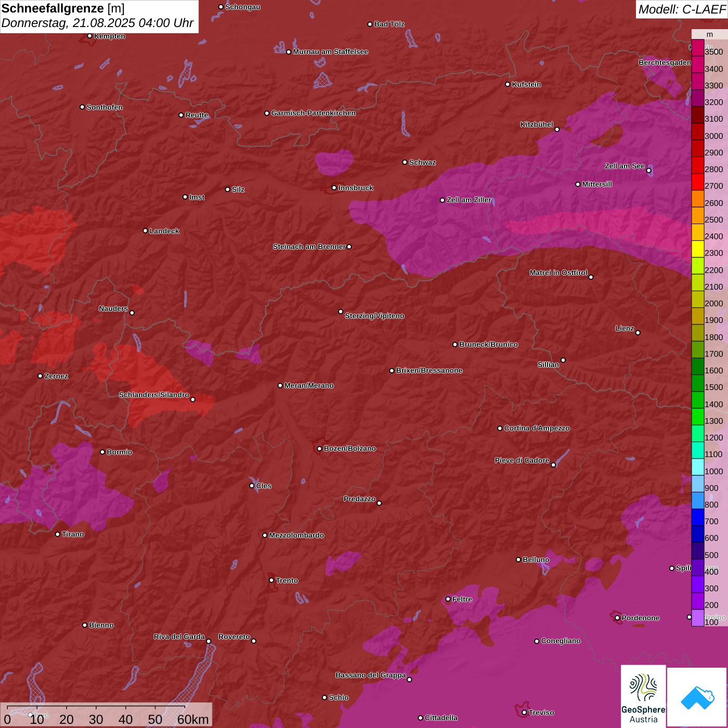728x728 pixels.
Task: Click the Silz label
Action: point(238,189)
